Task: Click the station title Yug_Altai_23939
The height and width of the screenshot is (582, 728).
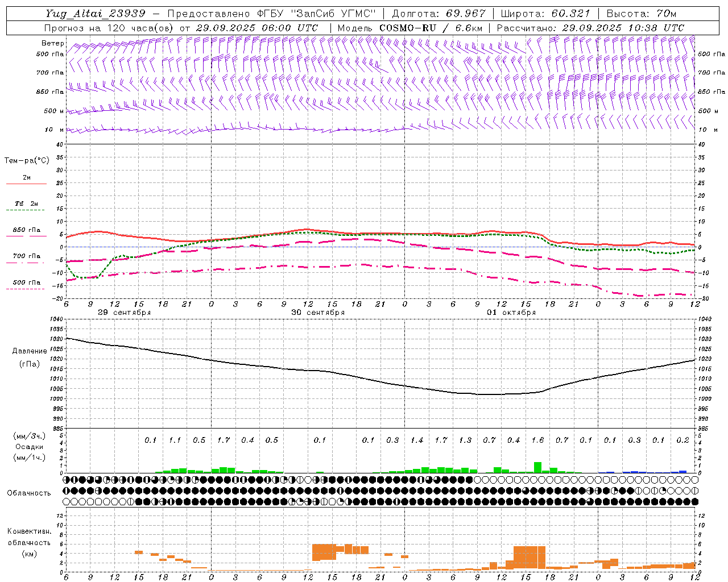Action: click(96, 14)
